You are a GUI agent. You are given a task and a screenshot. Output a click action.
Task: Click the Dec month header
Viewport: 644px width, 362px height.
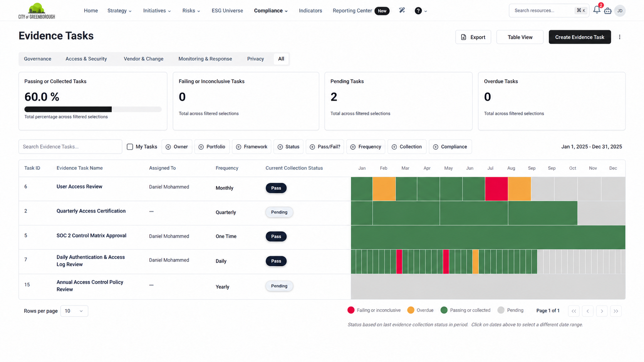613,168
